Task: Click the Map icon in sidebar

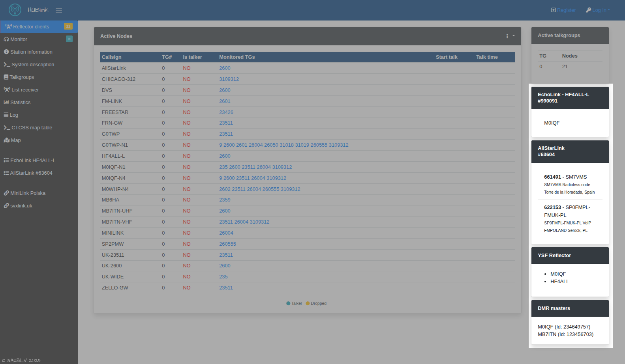Action: pos(7,140)
